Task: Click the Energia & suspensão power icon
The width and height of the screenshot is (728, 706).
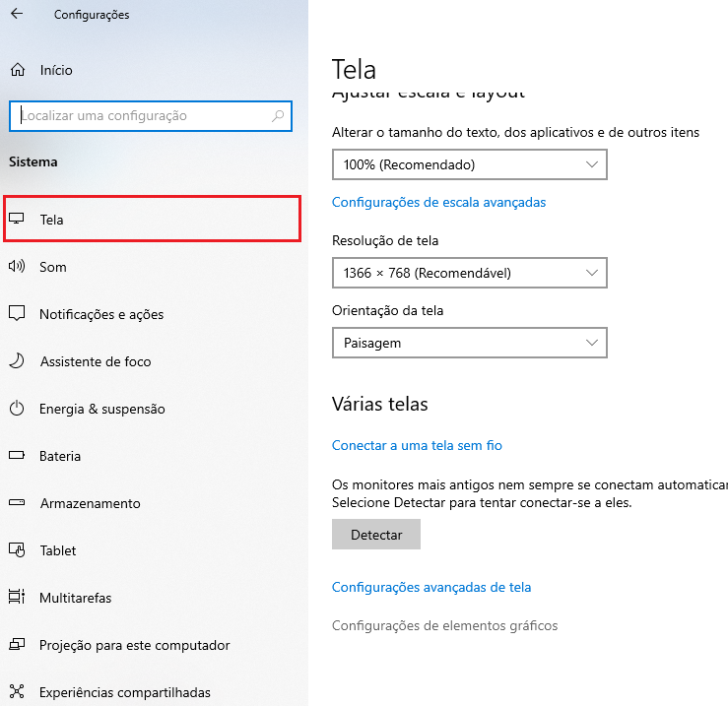Action: [x=16, y=409]
